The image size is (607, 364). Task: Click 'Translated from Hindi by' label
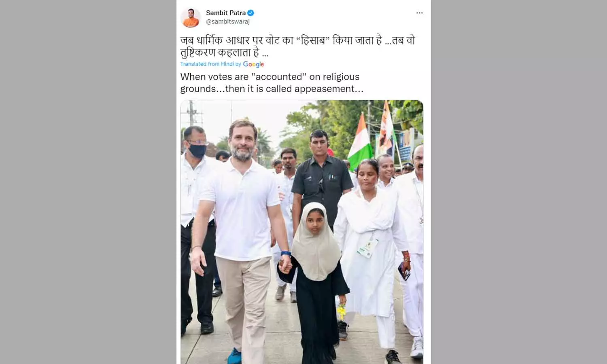[x=210, y=64]
